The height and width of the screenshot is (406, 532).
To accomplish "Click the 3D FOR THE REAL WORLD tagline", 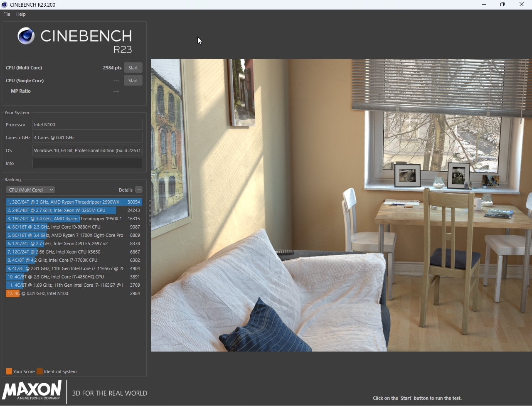I will click(110, 393).
